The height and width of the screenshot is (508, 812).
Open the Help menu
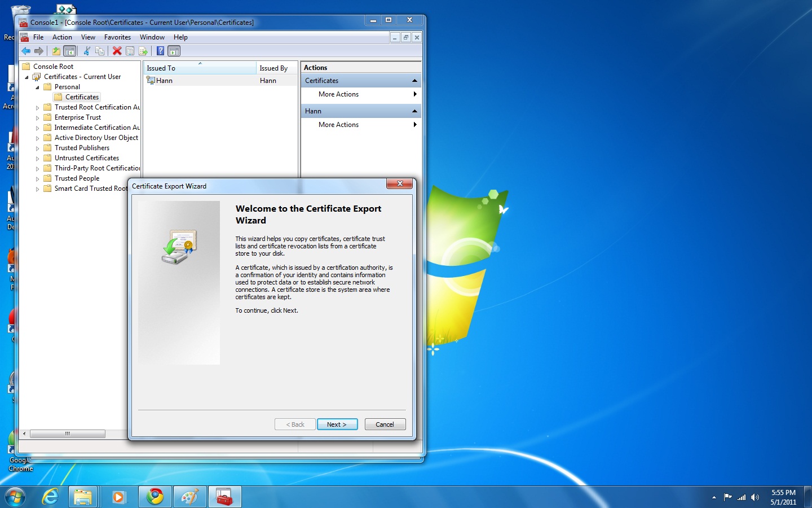(x=180, y=37)
